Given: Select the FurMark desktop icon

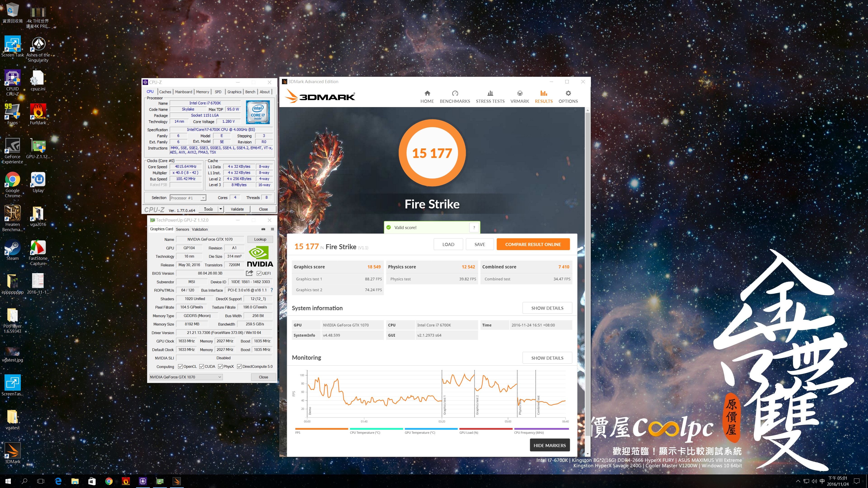Looking at the screenshot, I should (38, 114).
